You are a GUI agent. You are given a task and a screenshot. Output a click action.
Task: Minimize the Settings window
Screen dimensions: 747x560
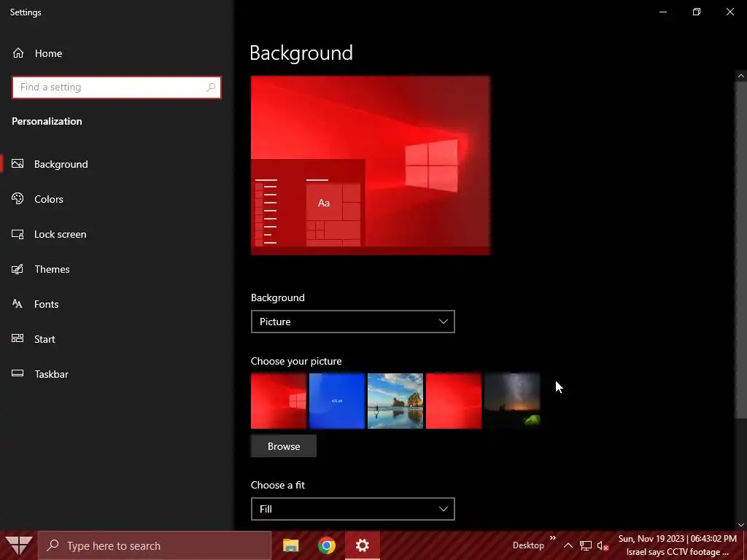click(662, 12)
